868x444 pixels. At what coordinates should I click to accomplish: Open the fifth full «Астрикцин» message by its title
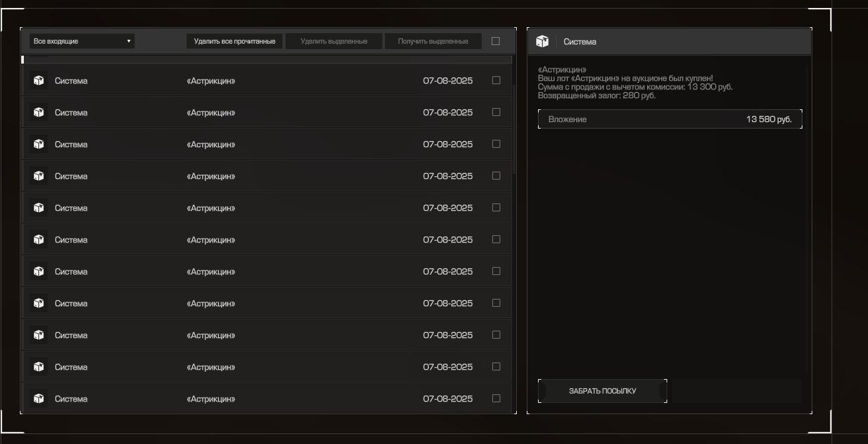coord(211,208)
